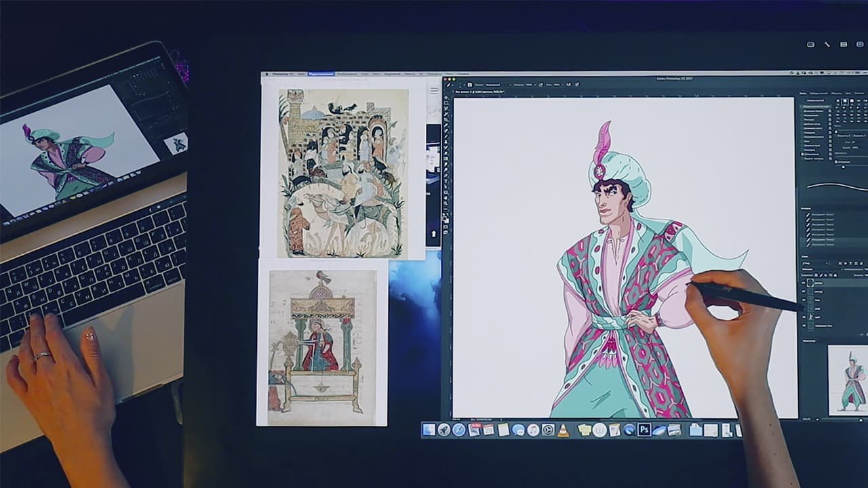Viewport: 868px width, 488px height.
Task: Open the Flow value dropdown arrow
Action: [562, 85]
